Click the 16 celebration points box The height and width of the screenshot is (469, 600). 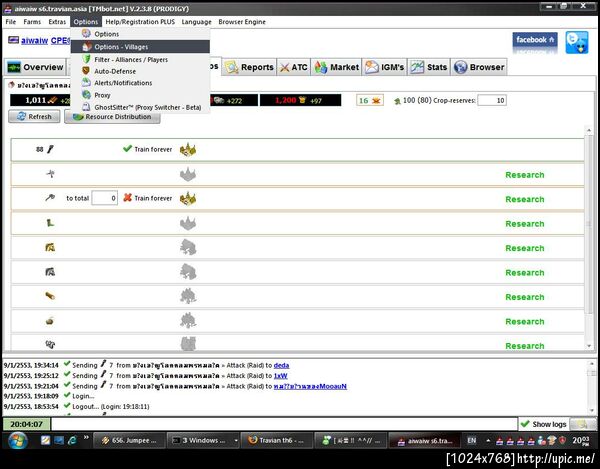pos(370,101)
